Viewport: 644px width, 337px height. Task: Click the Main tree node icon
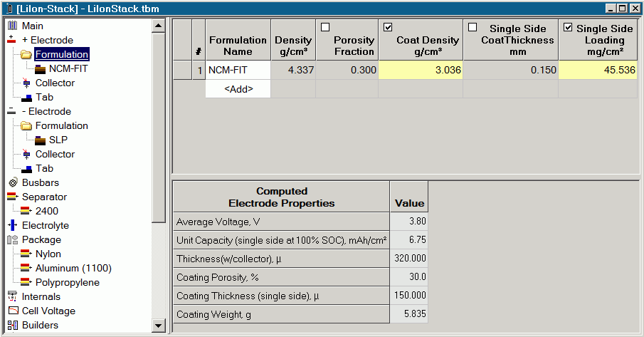[12, 26]
